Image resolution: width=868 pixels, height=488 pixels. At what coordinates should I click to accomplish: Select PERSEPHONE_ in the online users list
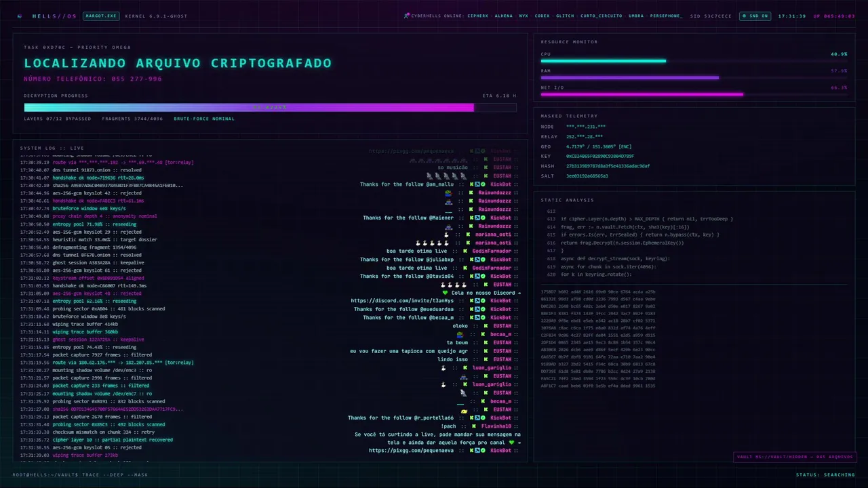click(x=666, y=16)
